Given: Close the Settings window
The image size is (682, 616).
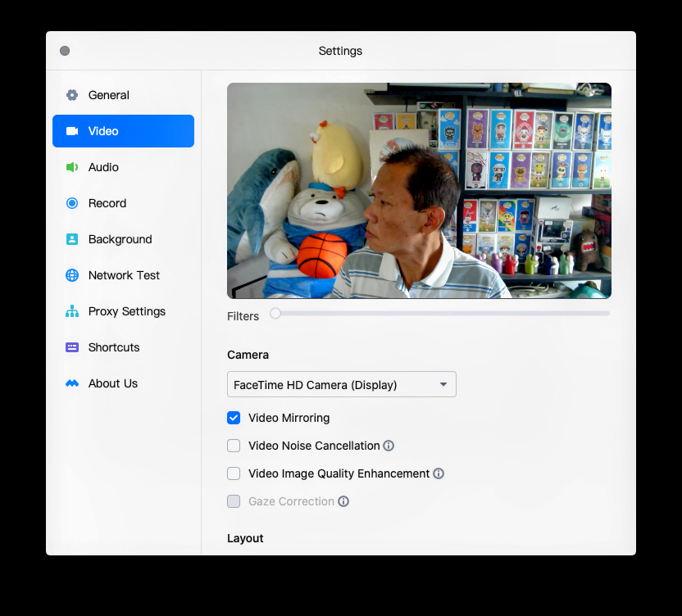Looking at the screenshot, I should tap(65, 51).
